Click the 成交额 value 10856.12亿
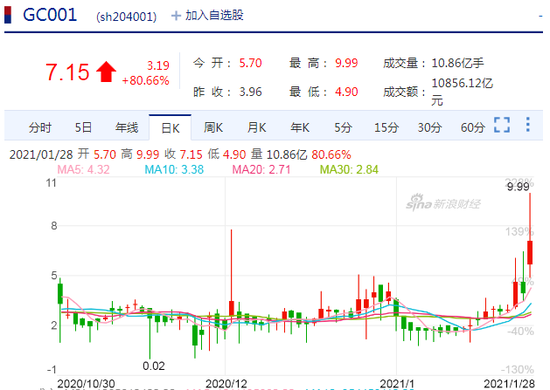Image resolution: width=550 pixels, height=390 pixels. point(462,83)
